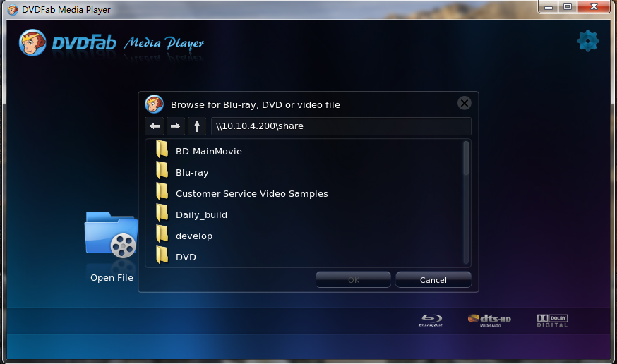Click the monkey icon in dialog title
The height and width of the screenshot is (364, 617).
[x=154, y=104]
